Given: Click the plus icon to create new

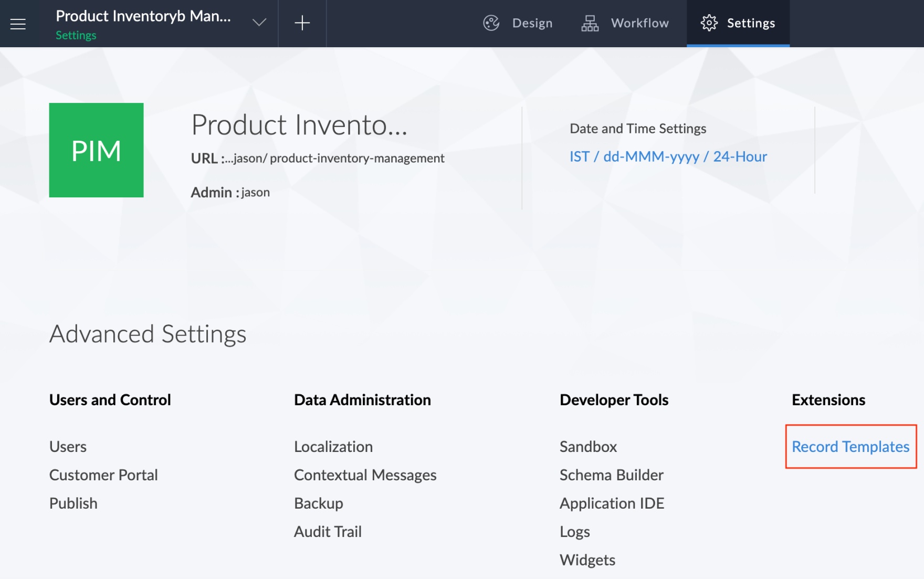Looking at the screenshot, I should coord(302,23).
